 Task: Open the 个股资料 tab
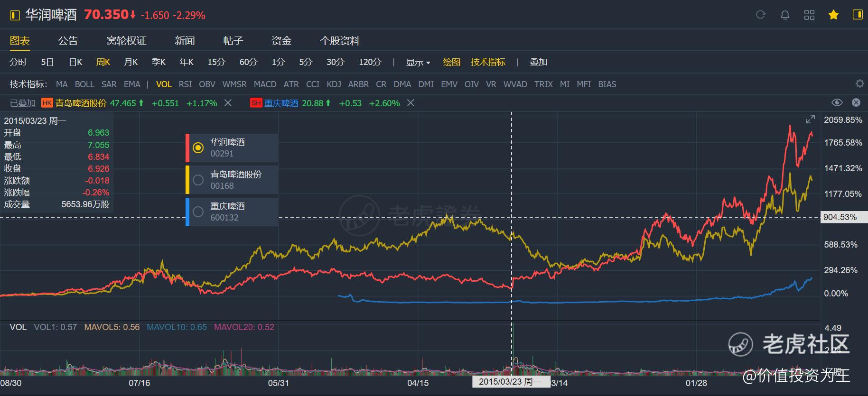tap(340, 41)
